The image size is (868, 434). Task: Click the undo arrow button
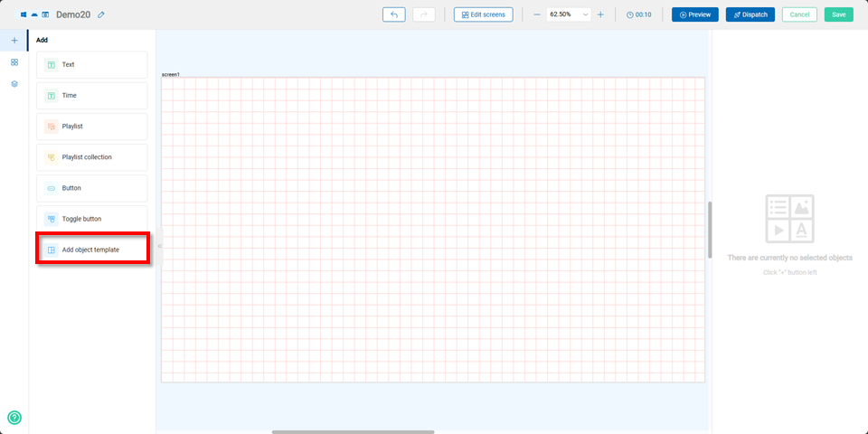[393, 14]
